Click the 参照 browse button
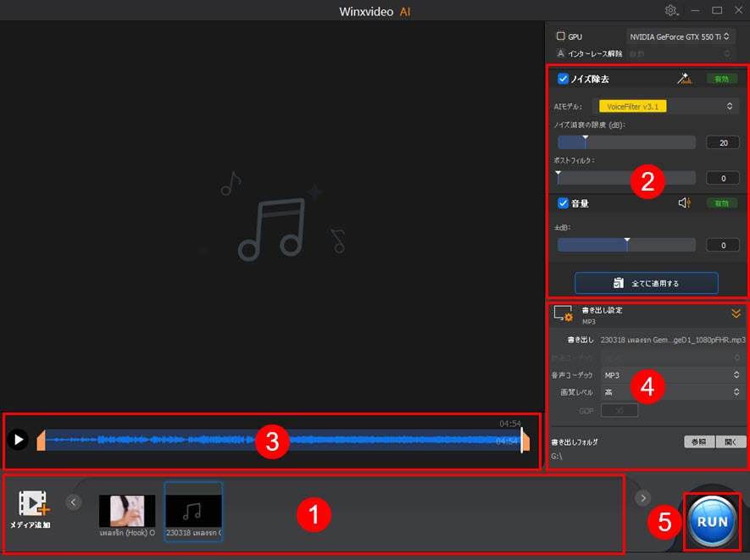750x560 pixels. [699, 442]
